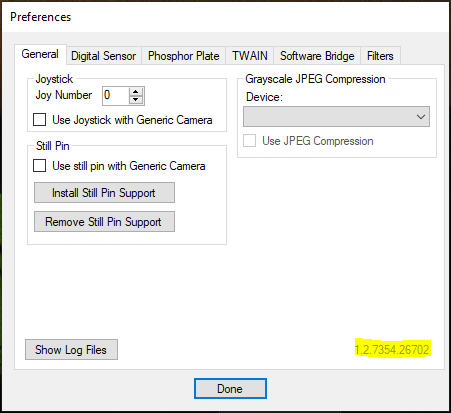451x413 pixels.
Task: Decrease the Joy Number spinner value
Action: pyautogui.click(x=136, y=100)
